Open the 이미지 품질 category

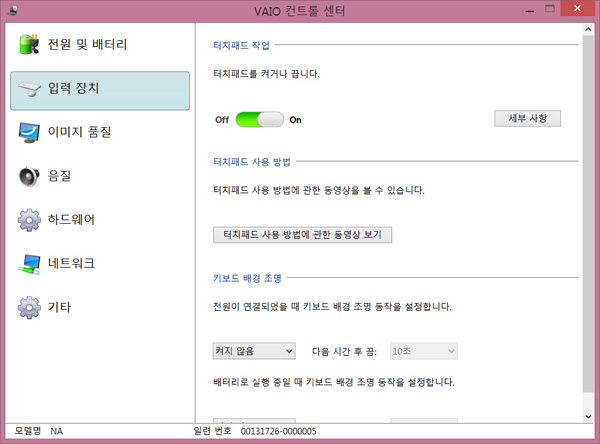click(100, 132)
